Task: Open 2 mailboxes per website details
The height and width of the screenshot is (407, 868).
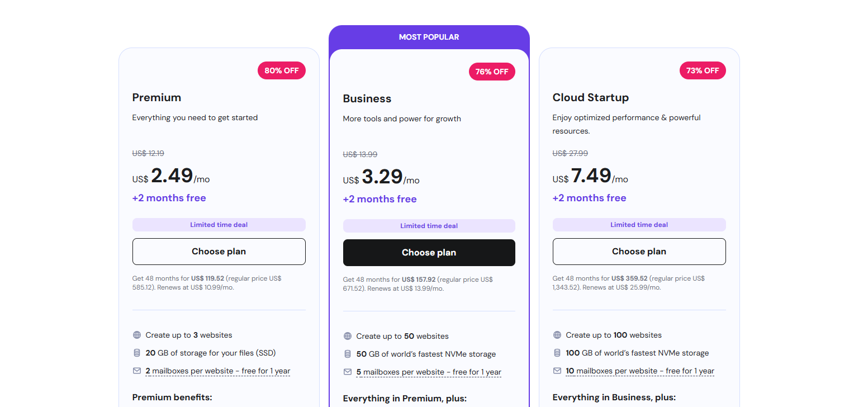Action: (x=218, y=371)
